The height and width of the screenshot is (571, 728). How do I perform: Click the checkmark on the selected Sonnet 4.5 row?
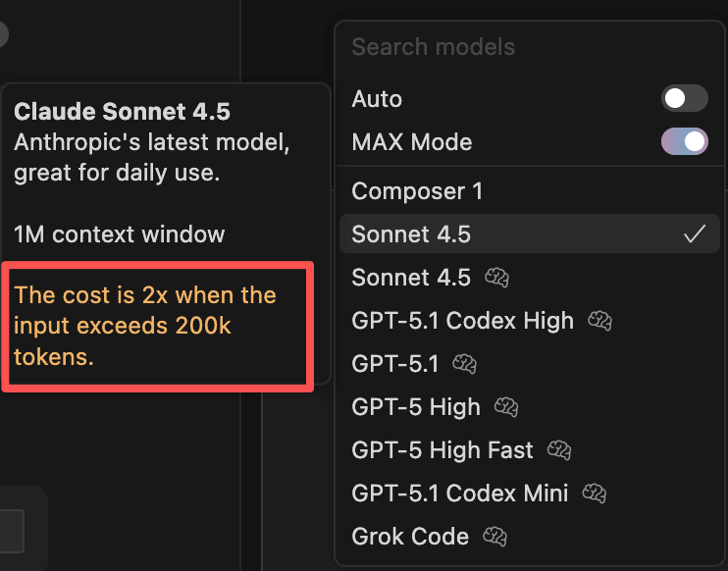(x=695, y=234)
